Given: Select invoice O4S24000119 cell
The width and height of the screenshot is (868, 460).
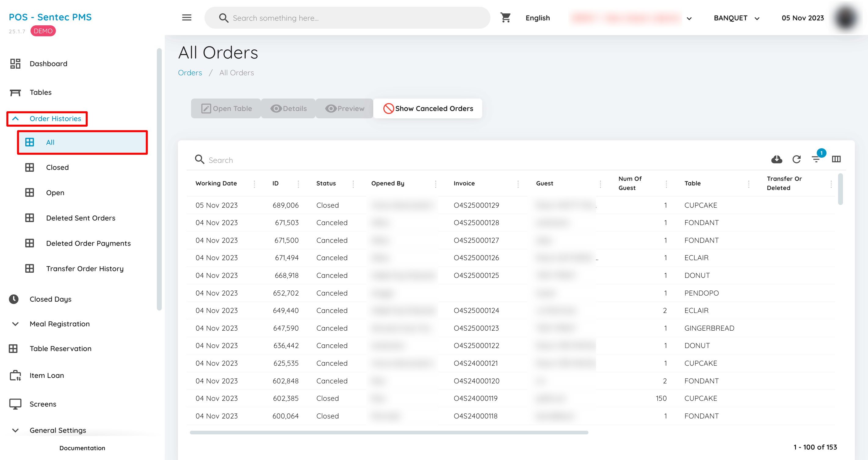Looking at the screenshot, I should (475, 398).
